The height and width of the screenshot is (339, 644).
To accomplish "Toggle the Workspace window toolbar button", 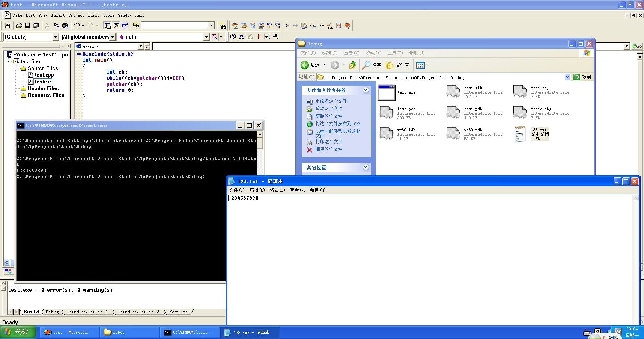I will coord(107,26).
